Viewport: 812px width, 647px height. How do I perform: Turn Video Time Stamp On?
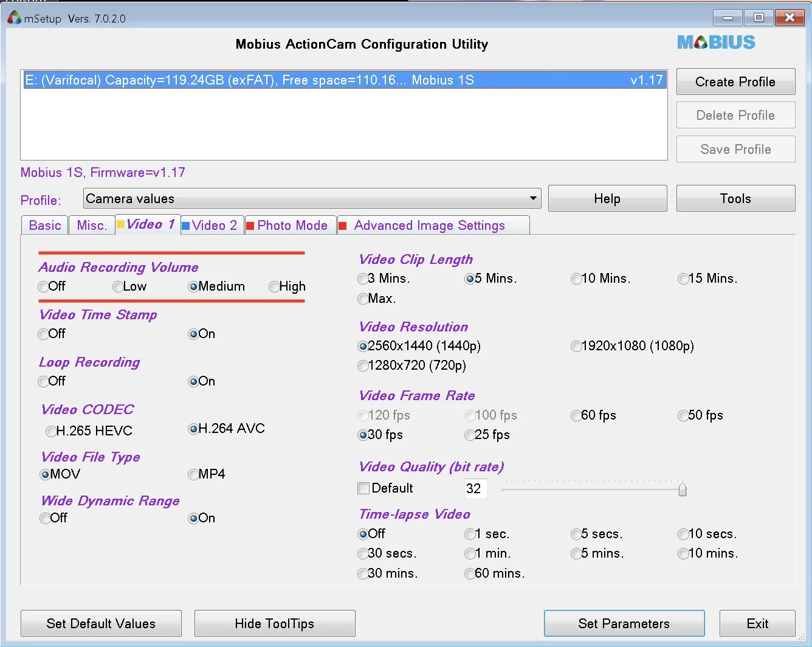tap(193, 334)
